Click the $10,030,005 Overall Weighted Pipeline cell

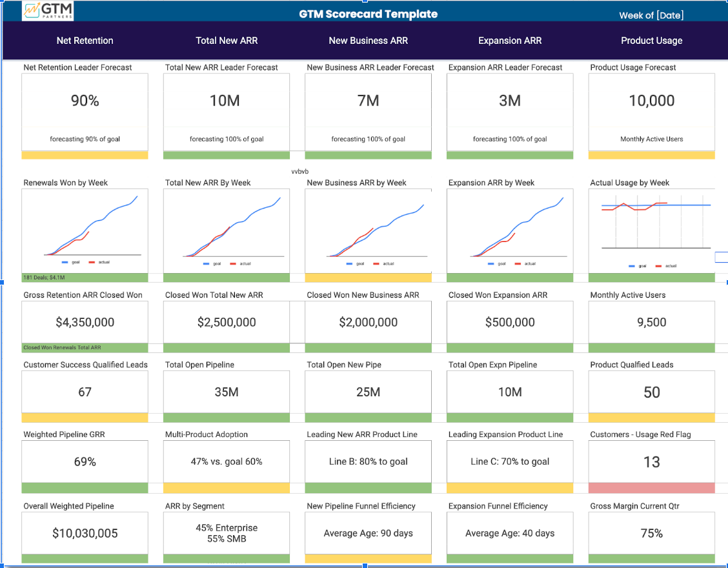pyautogui.click(x=85, y=533)
